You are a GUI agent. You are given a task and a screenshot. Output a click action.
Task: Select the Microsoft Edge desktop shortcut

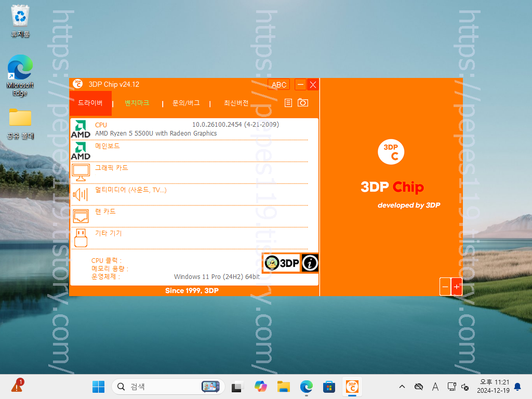pyautogui.click(x=20, y=76)
